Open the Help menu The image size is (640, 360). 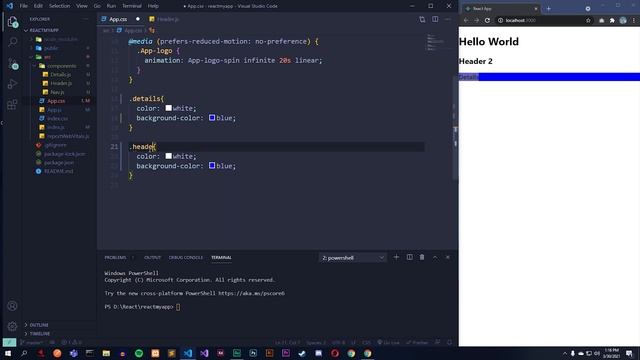(x=153, y=6)
